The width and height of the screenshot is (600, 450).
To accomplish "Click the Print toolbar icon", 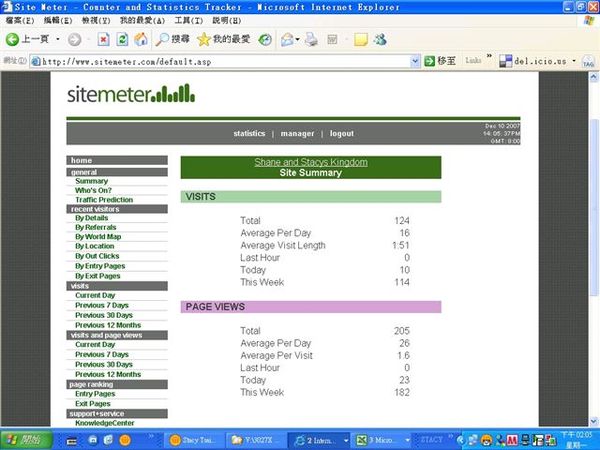I will click(x=311, y=39).
